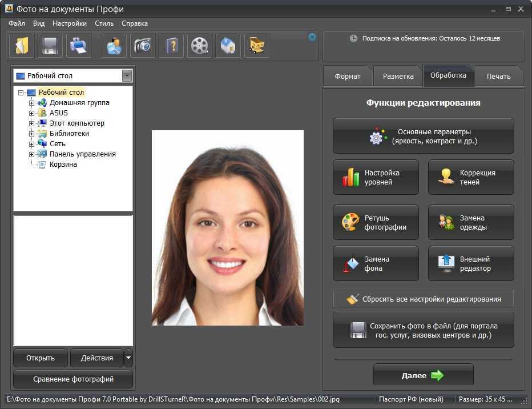Open Настройка уровней levels adjustment
This screenshot has height=409, width=532.
(376, 177)
